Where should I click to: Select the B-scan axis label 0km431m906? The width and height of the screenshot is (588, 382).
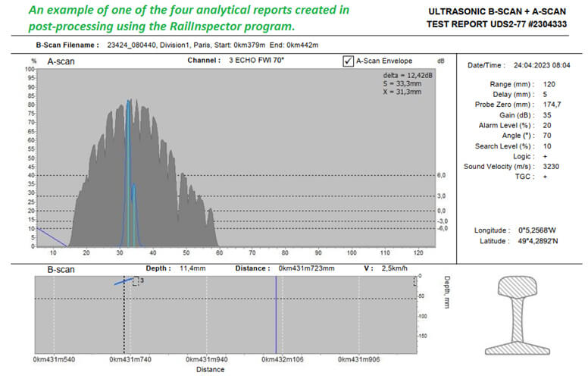(359, 359)
